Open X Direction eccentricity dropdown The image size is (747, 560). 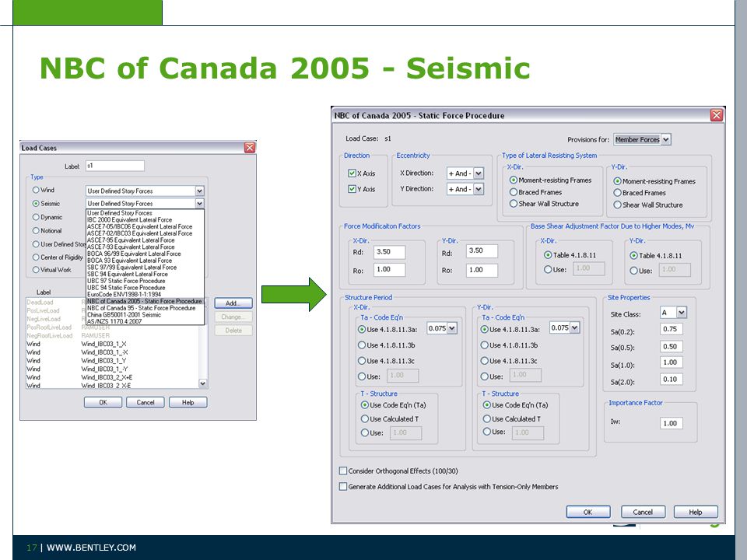point(479,173)
